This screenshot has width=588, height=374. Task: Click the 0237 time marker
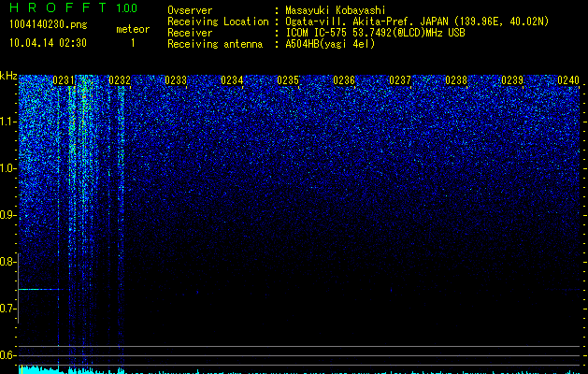pos(400,80)
